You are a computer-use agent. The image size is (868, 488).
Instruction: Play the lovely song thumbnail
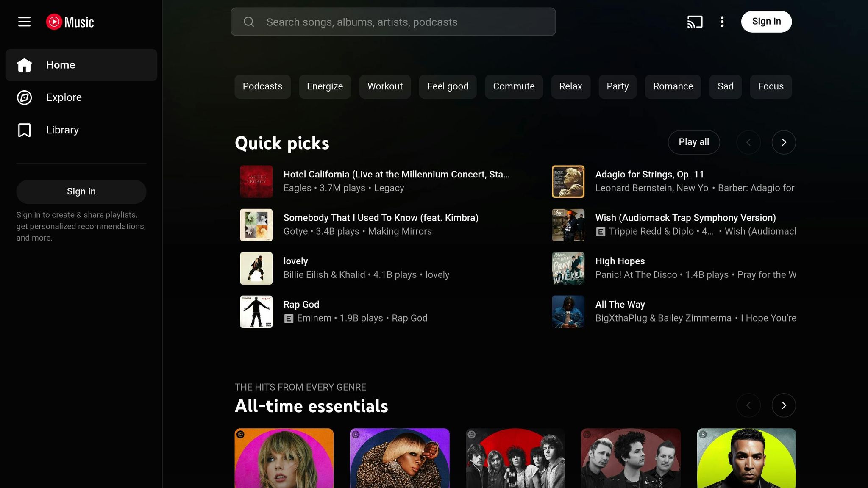(x=256, y=268)
